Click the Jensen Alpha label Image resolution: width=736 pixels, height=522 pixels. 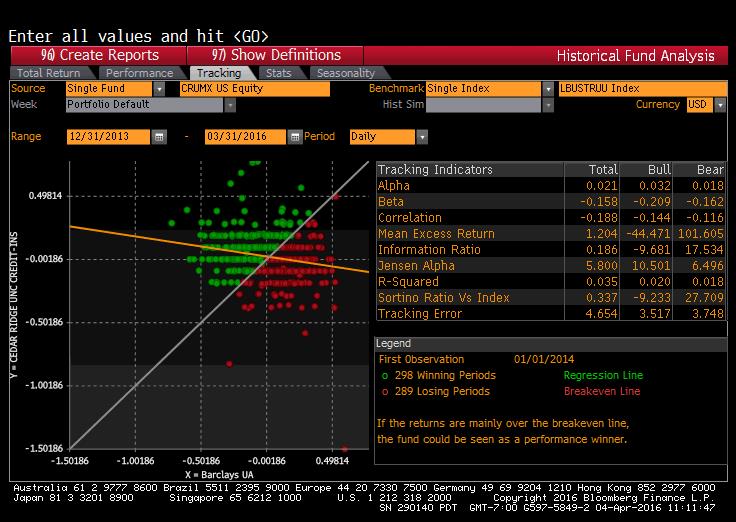pos(416,266)
